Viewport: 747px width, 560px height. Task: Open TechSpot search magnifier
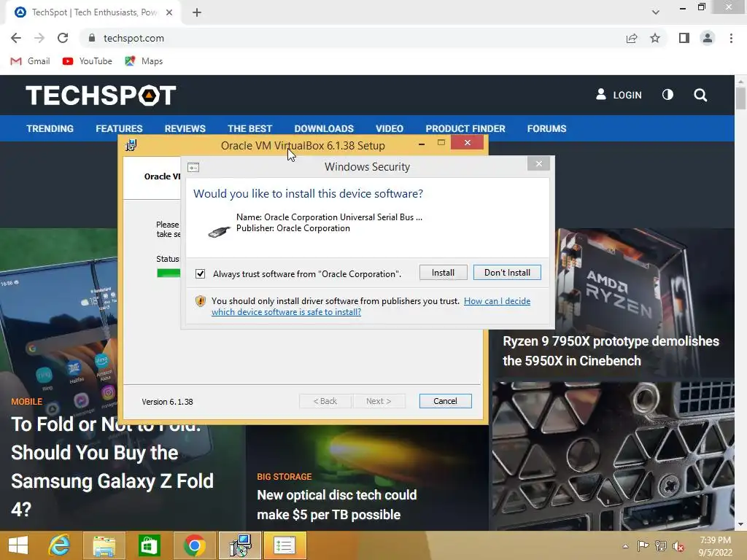tap(700, 95)
